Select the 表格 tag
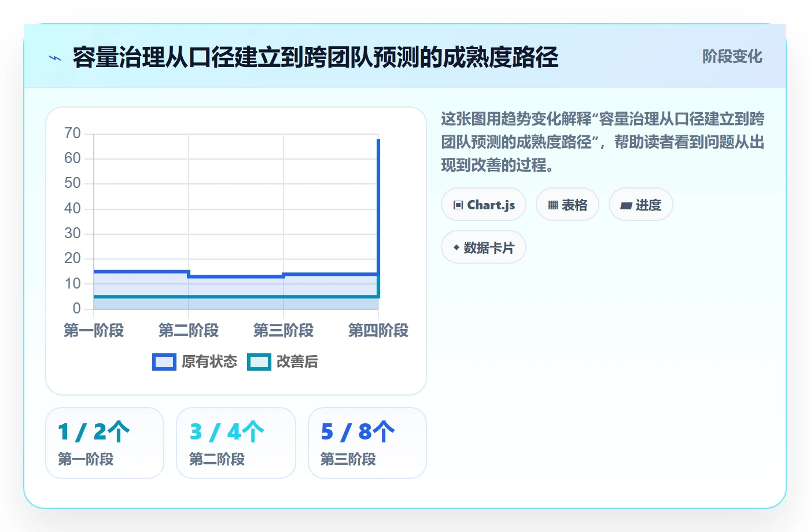This screenshot has height=532, width=810. 568,205
